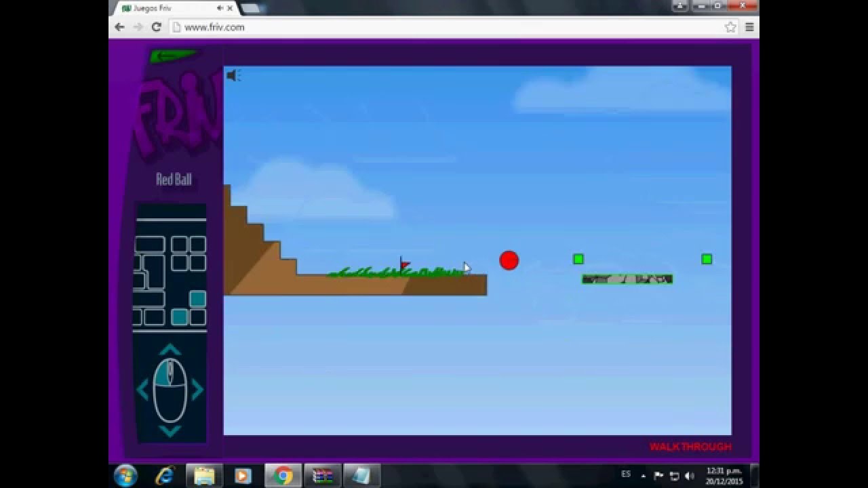This screenshot has height=488, width=868.
Task: Click the right green square near edge
Action: (707, 259)
